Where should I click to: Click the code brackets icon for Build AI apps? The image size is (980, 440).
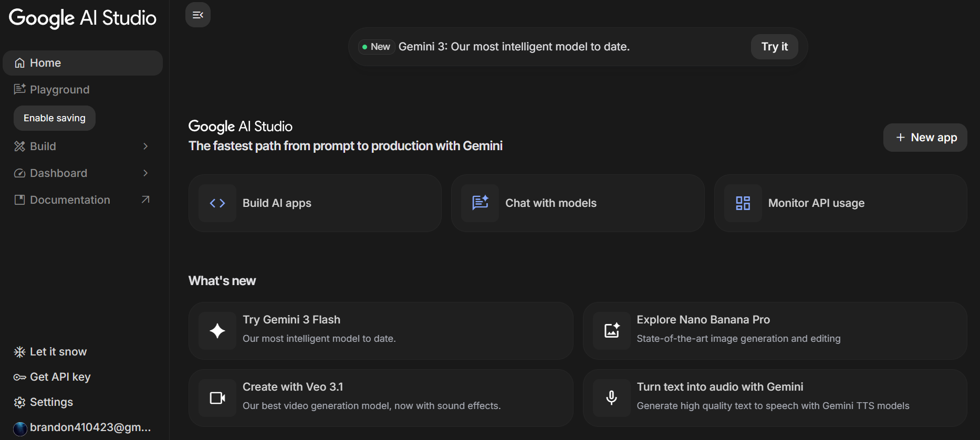pyautogui.click(x=217, y=203)
